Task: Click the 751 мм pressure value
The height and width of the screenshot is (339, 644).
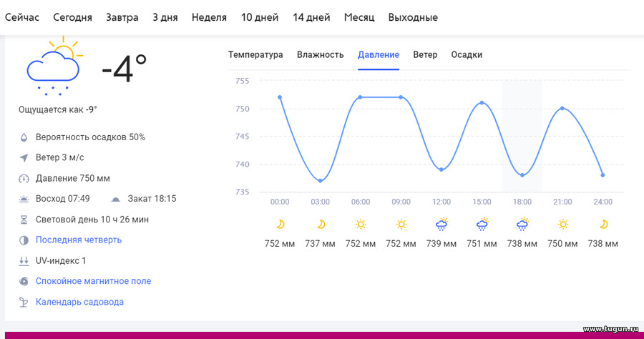Action: click(482, 244)
